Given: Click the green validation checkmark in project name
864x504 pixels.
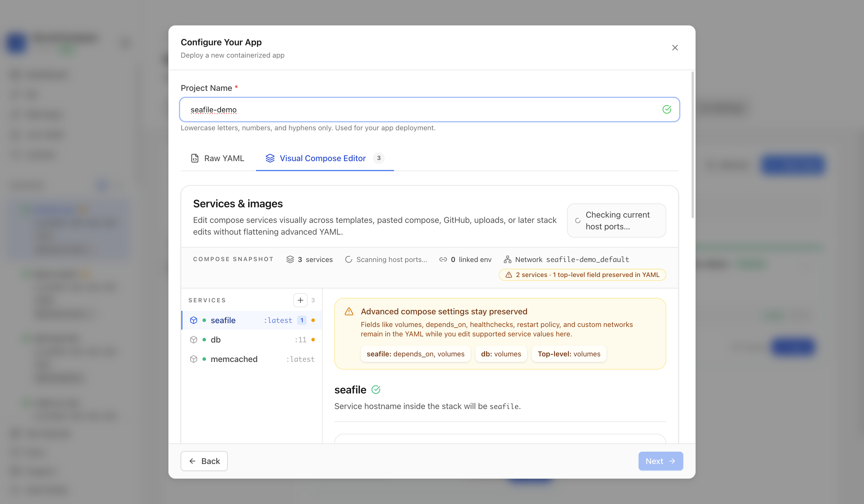Looking at the screenshot, I should (667, 110).
